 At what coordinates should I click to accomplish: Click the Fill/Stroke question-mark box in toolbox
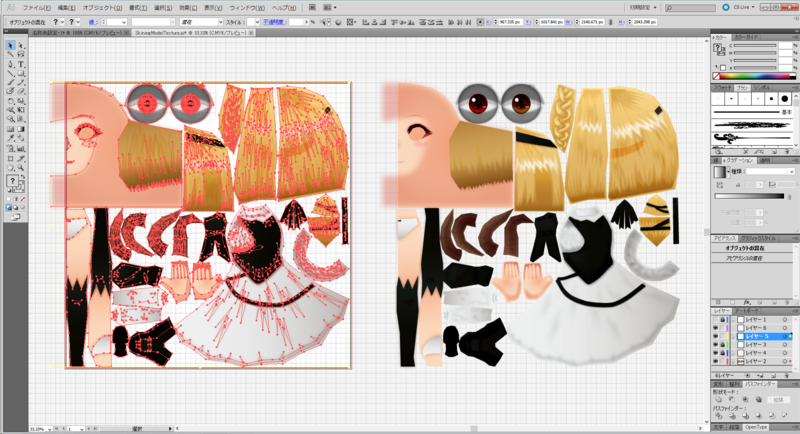[13, 181]
